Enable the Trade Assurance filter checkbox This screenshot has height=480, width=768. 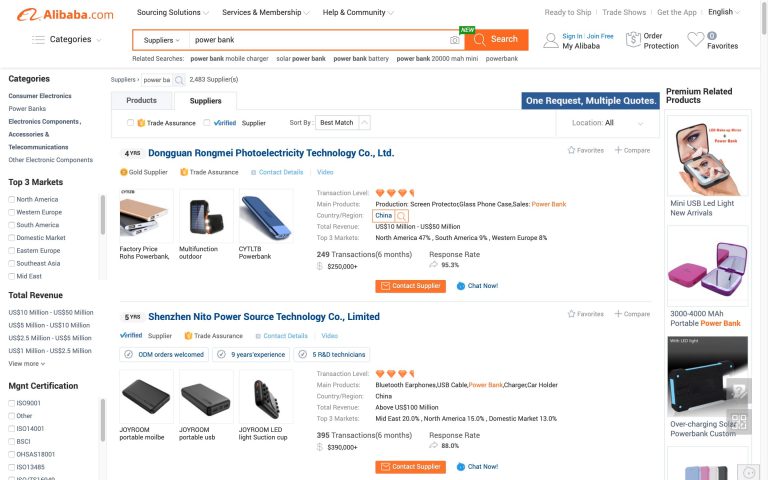[130, 123]
